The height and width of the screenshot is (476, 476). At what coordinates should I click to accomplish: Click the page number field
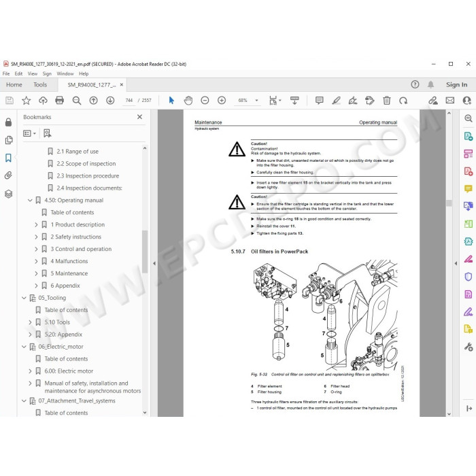coord(129,101)
